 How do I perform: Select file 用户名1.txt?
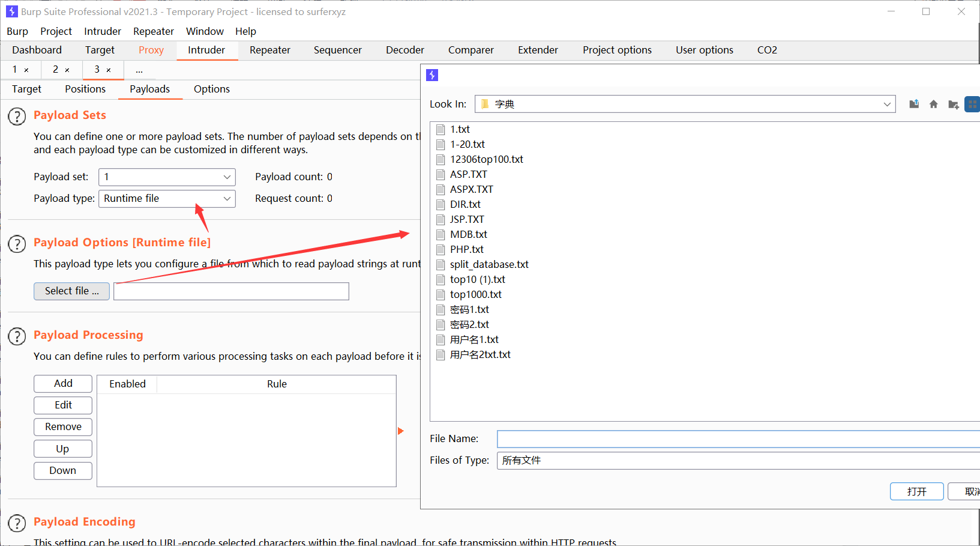click(x=474, y=339)
